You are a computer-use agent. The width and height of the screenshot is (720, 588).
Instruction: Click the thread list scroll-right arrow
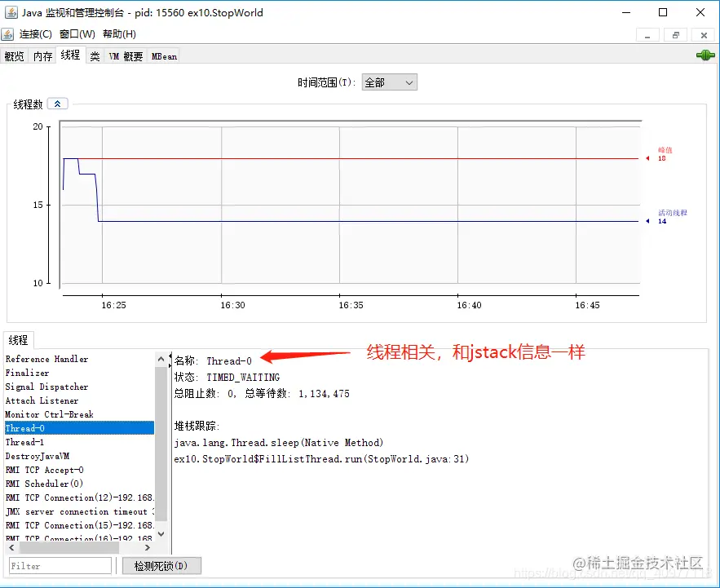tap(147, 547)
